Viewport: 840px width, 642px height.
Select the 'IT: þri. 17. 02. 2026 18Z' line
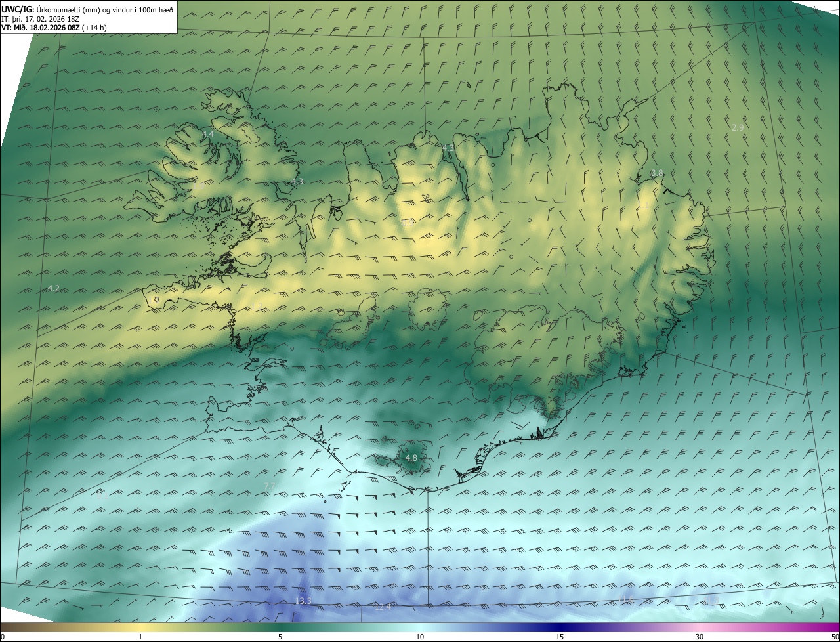point(41,18)
